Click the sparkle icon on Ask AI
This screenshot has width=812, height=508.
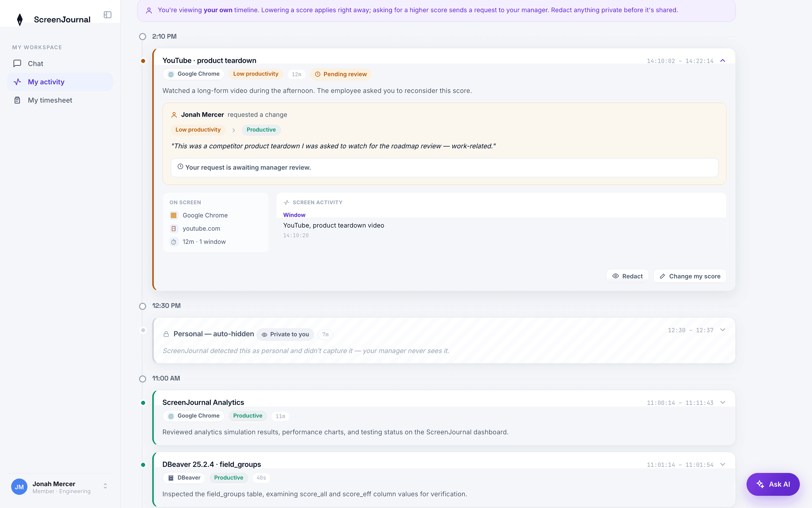[x=760, y=484]
